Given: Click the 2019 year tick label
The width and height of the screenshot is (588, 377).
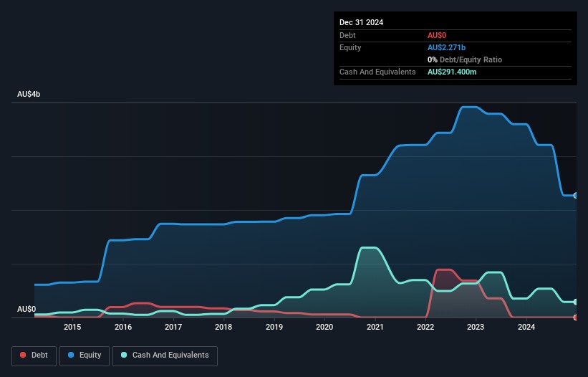Looking at the screenshot, I should [274, 328].
